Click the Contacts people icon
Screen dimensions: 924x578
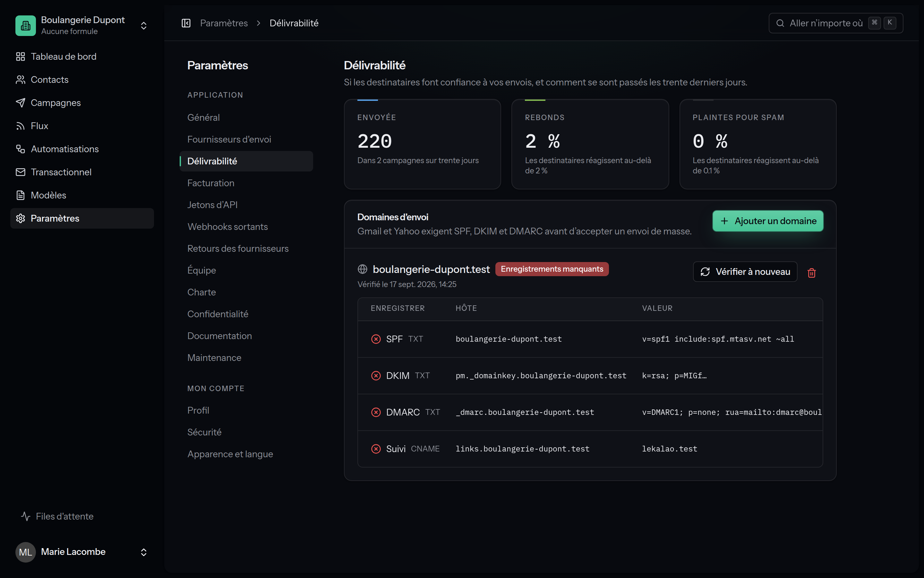tap(21, 80)
